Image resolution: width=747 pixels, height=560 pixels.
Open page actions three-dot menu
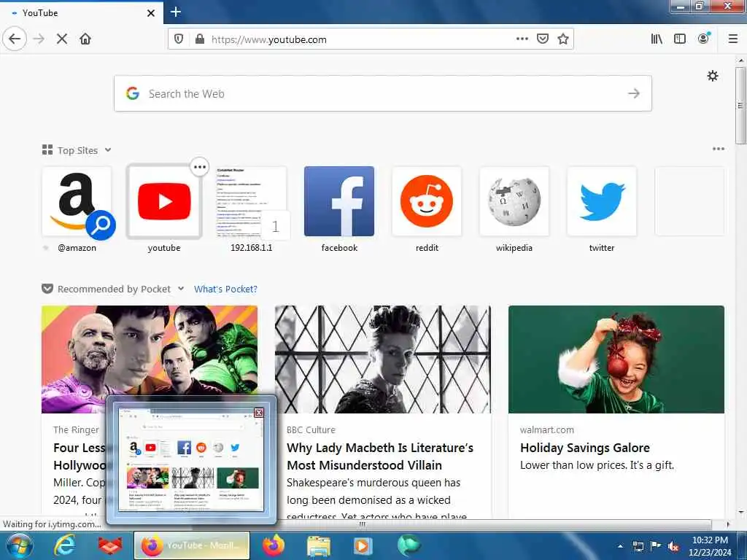[x=522, y=39]
